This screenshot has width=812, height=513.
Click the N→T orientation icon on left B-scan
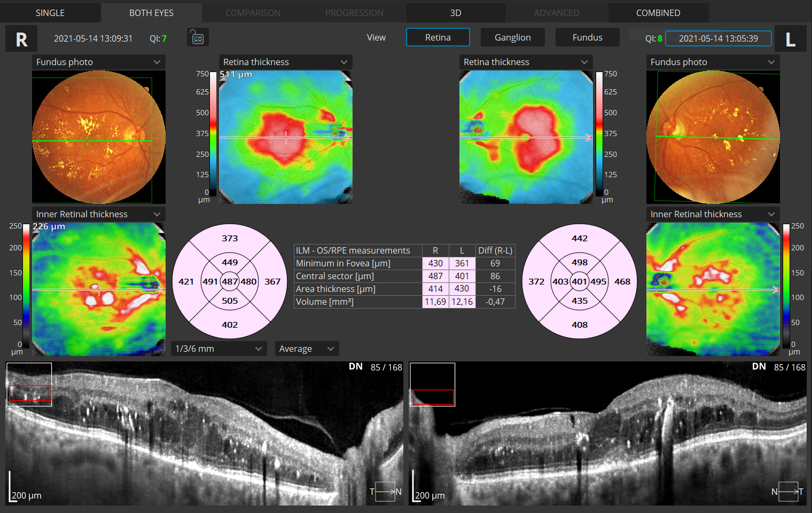pyautogui.click(x=787, y=491)
